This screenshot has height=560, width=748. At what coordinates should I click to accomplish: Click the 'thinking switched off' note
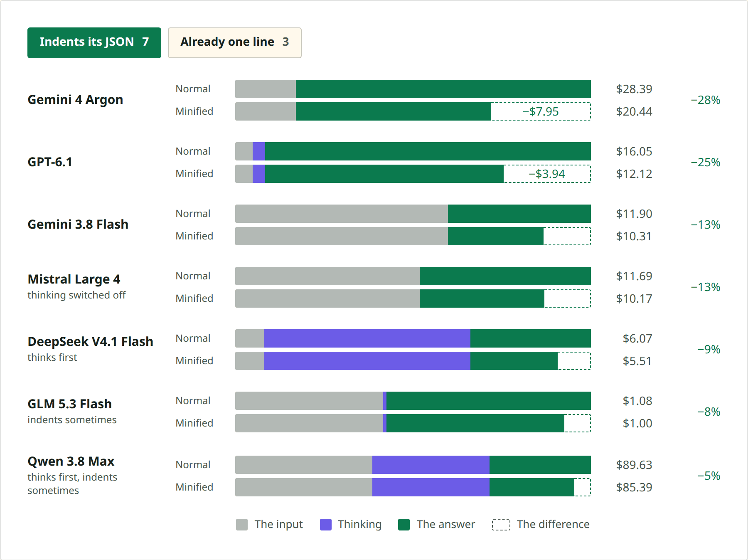point(76,295)
